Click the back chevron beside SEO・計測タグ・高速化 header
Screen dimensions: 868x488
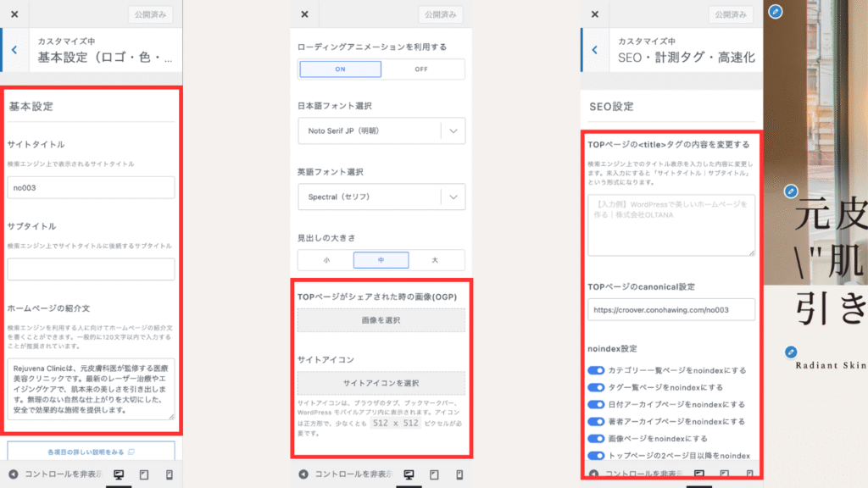[595, 50]
